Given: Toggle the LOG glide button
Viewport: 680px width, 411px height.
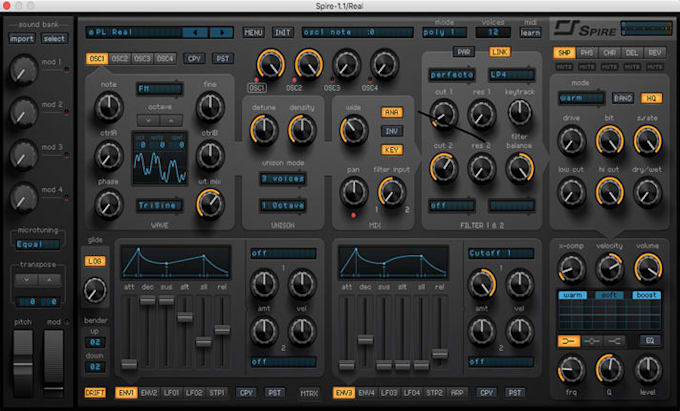Looking at the screenshot, I should click(95, 261).
